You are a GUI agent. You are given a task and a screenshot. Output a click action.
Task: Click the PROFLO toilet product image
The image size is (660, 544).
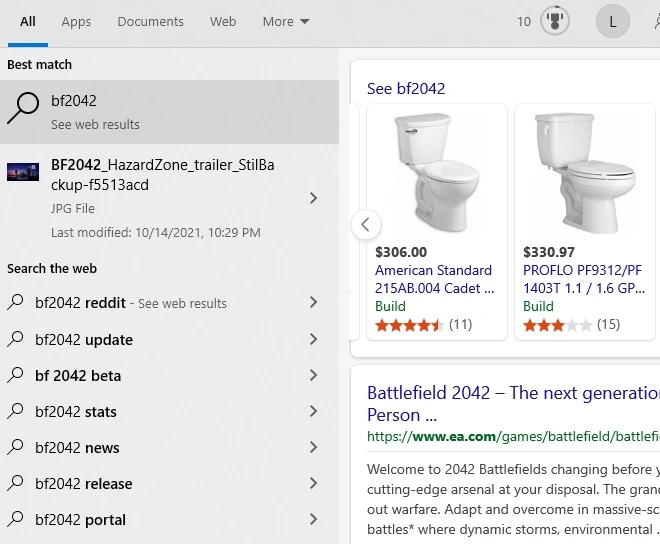[583, 170]
